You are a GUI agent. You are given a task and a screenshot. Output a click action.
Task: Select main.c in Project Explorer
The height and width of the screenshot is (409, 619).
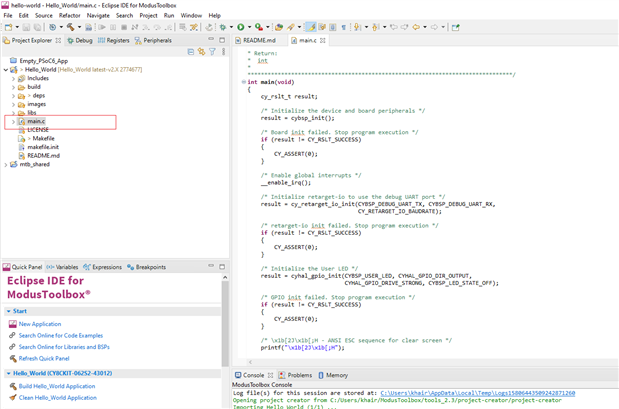[36, 121]
